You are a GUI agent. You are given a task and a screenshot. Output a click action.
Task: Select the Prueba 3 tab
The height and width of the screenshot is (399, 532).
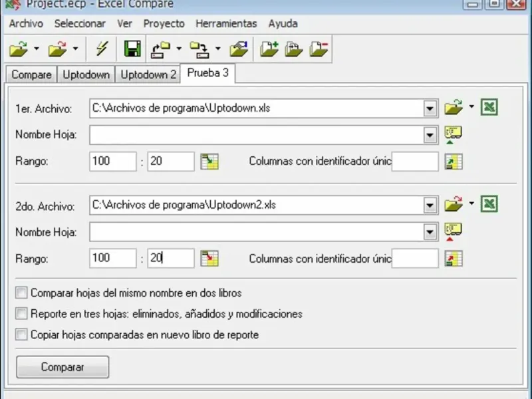coord(208,73)
